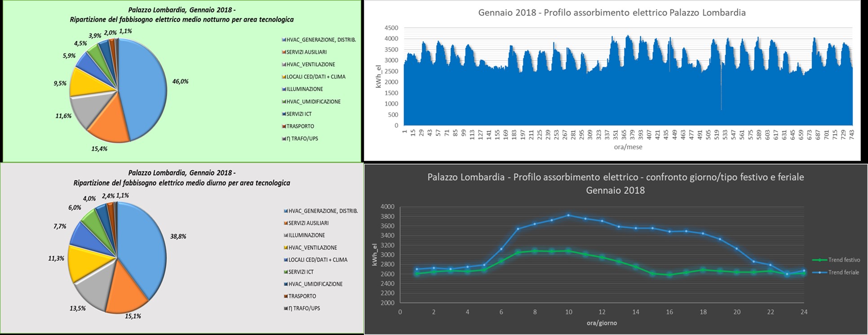Select HVAC_UMIDIFICAZIONE in the diurno legend
This screenshot has height=335, width=868.
[x=313, y=284]
